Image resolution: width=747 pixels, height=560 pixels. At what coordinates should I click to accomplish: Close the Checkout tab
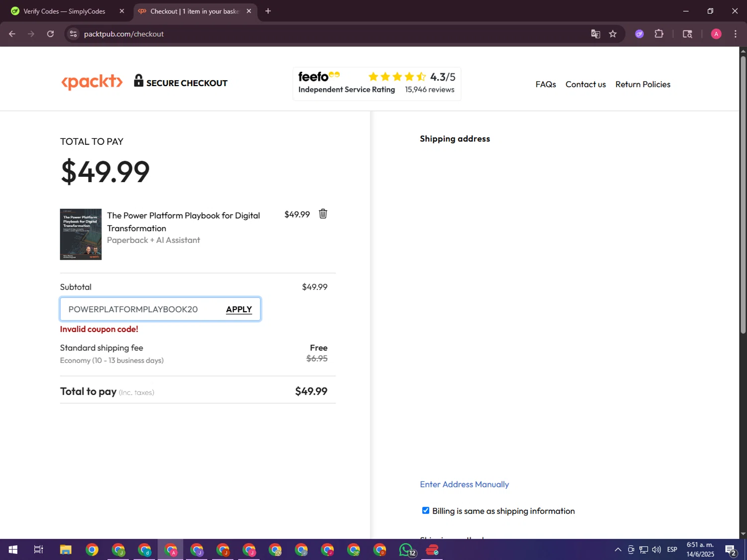(249, 11)
